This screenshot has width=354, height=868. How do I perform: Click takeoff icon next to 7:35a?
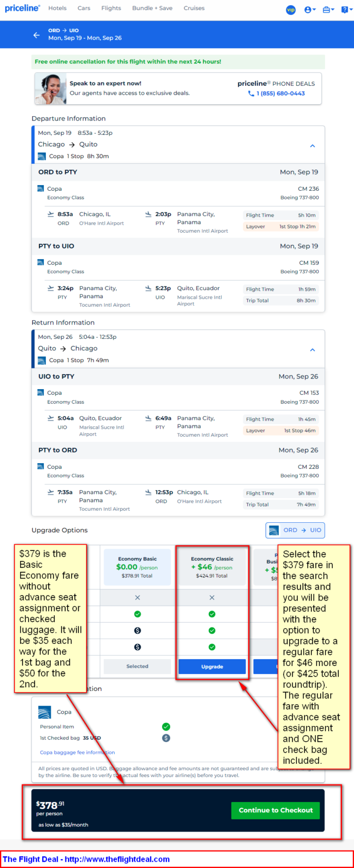51,492
